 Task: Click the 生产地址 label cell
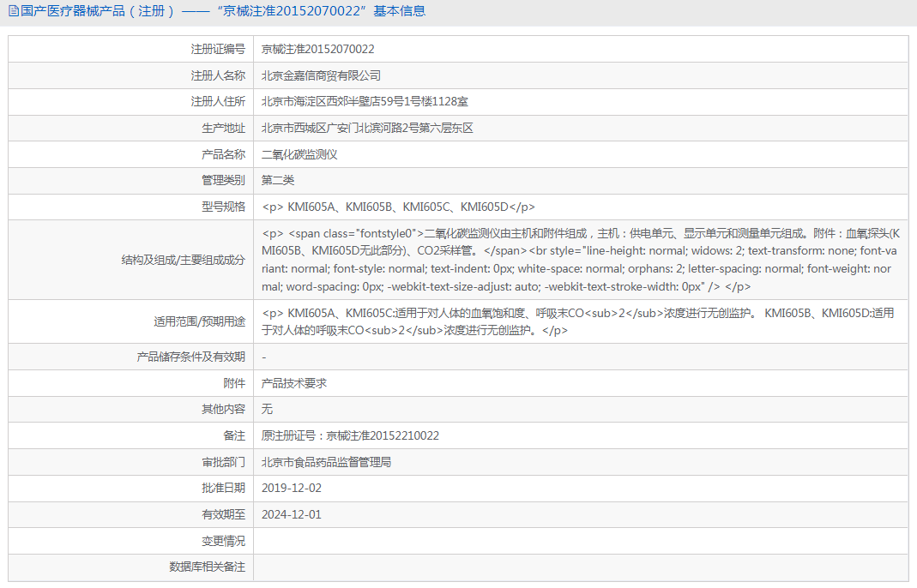pyautogui.click(x=131, y=128)
